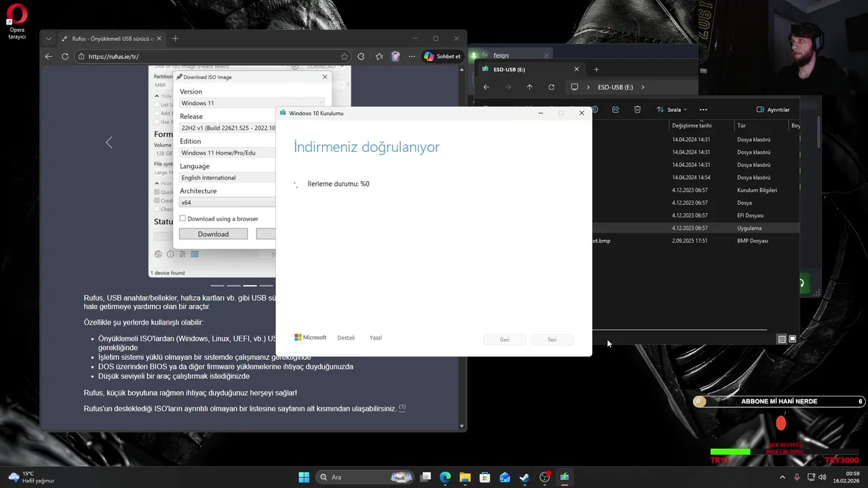Open Edge extensions puzzle icon
This screenshot has width=868, height=488.
click(x=361, y=56)
